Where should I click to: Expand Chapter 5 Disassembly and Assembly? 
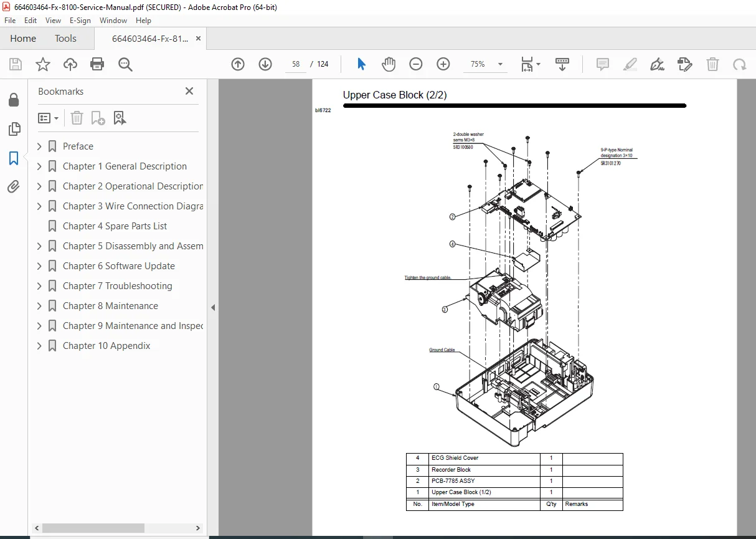39,246
